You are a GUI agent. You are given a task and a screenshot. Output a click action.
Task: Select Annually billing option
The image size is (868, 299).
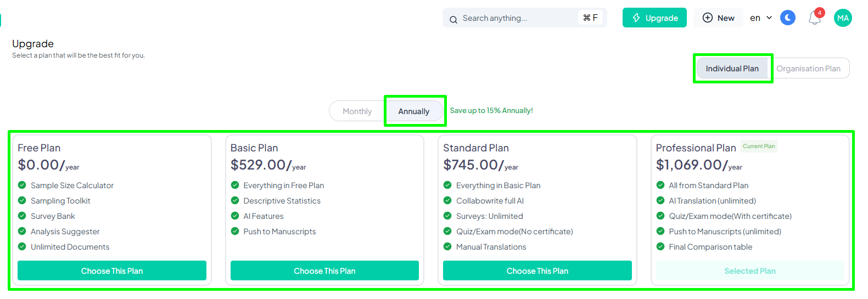point(414,111)
